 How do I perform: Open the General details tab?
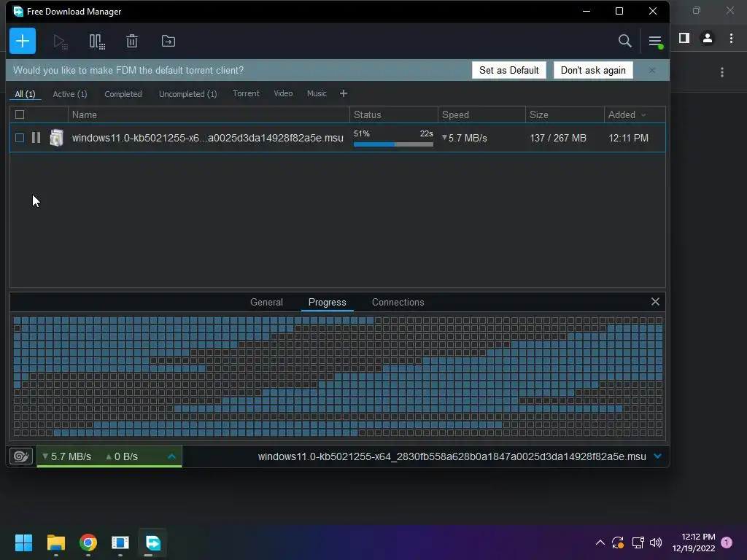tap(266, 302)
